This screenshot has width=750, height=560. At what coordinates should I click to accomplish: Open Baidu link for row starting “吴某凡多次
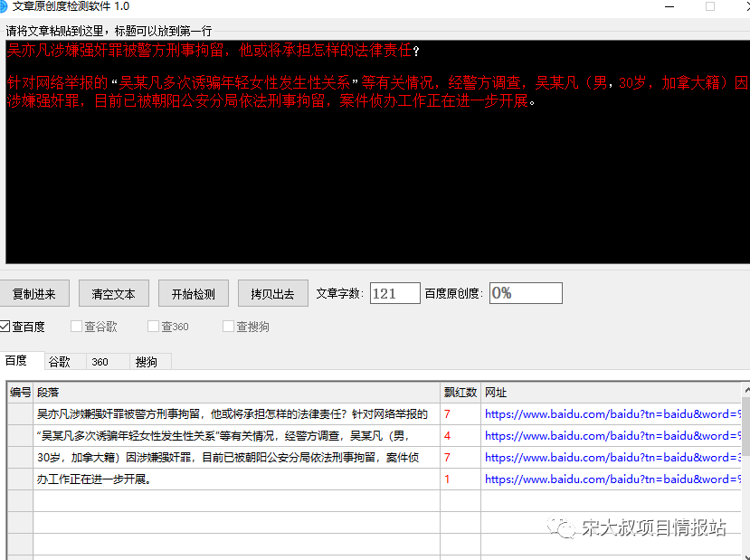[x=612, y=436]
